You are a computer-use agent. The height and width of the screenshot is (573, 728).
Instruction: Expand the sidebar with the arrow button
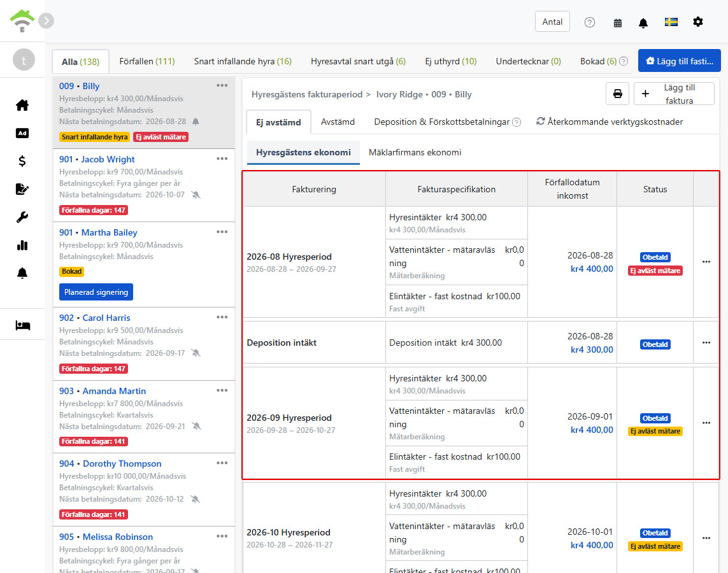(46, 21)
